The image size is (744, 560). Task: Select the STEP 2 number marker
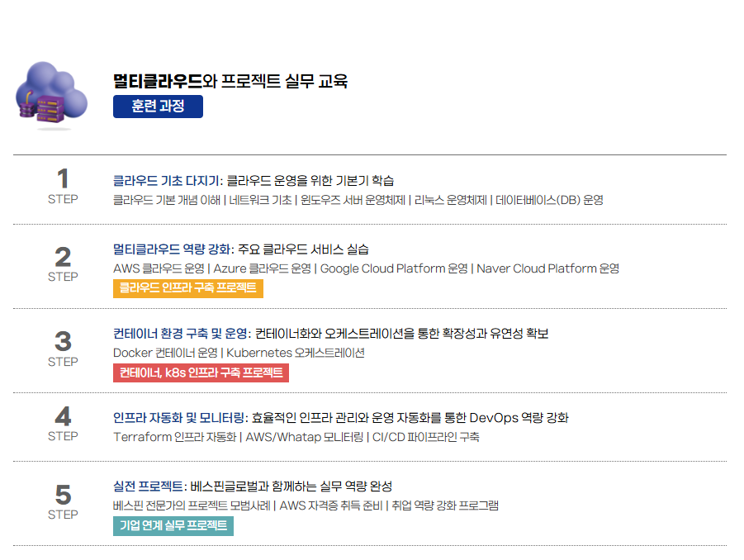click(x=63, y=263)
